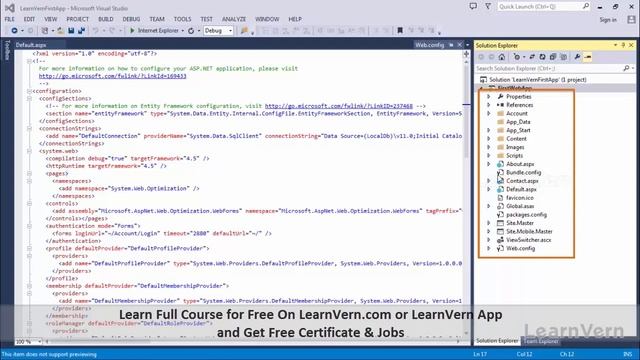Collapse the system.web outlining toggle

click(x=29, y=151)
